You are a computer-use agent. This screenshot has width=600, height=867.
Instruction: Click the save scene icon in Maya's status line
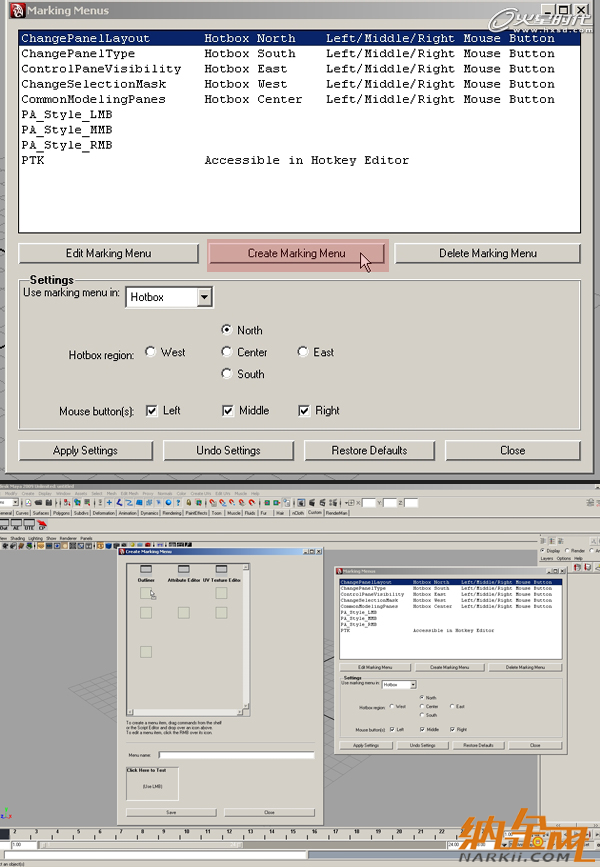[x=49, y=503]
